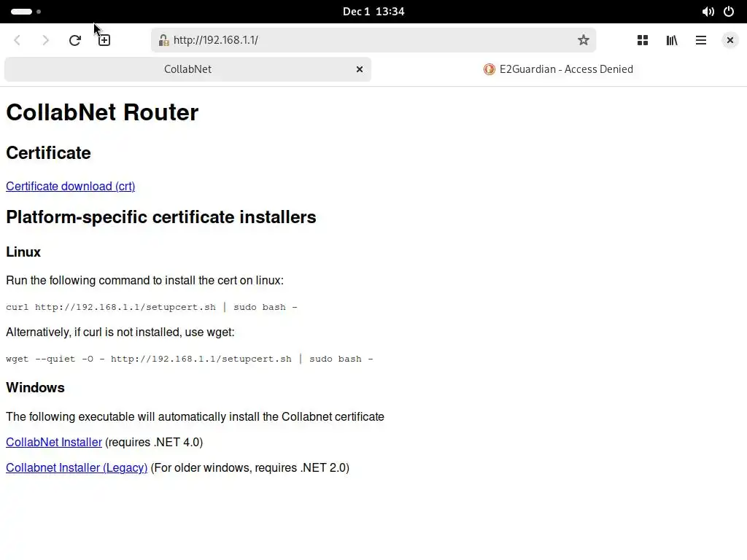Click the '(requires .NET 4.0)' text

[154, 442]
